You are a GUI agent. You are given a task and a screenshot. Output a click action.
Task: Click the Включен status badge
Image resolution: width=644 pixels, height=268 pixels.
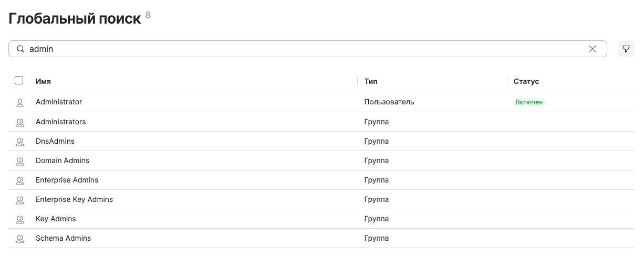(528, 102)
